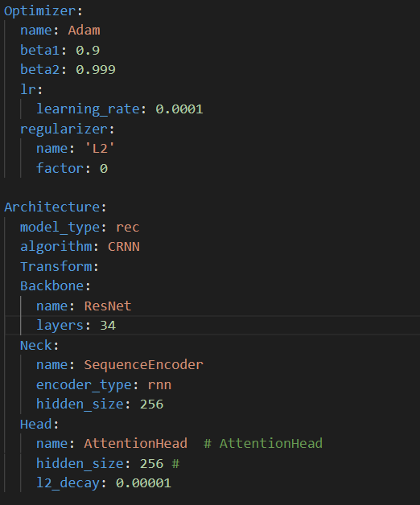Click the Backbone key
The image size is (420, 505).
(51, 286)
